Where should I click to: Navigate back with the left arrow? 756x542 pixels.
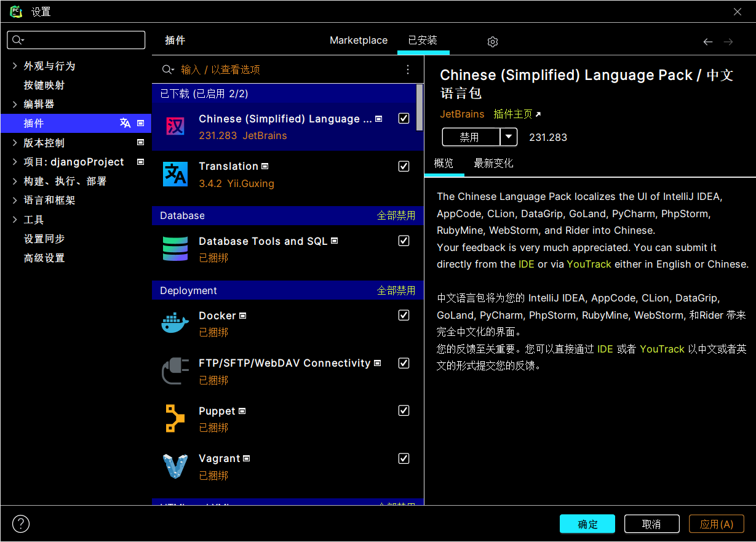coord(708,42)
